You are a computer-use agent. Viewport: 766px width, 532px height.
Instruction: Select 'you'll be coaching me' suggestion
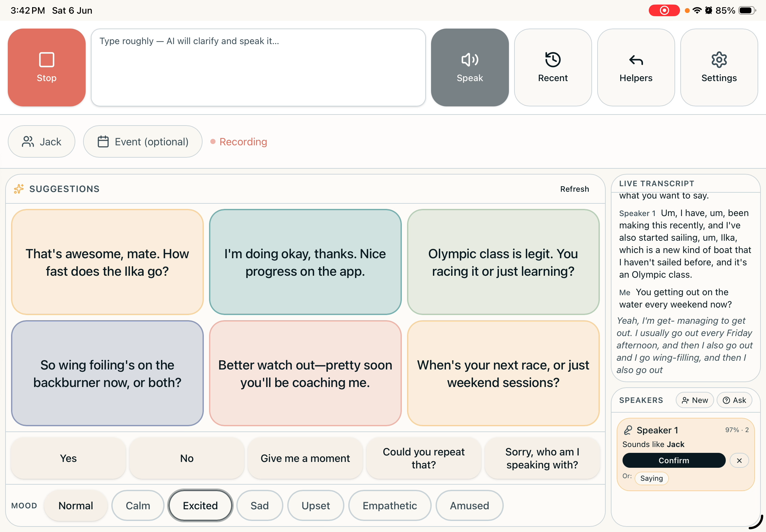tap(305, 373)
